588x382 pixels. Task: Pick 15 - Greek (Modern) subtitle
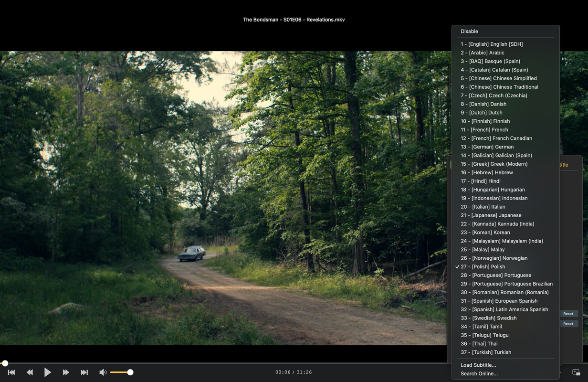point(505,165)
